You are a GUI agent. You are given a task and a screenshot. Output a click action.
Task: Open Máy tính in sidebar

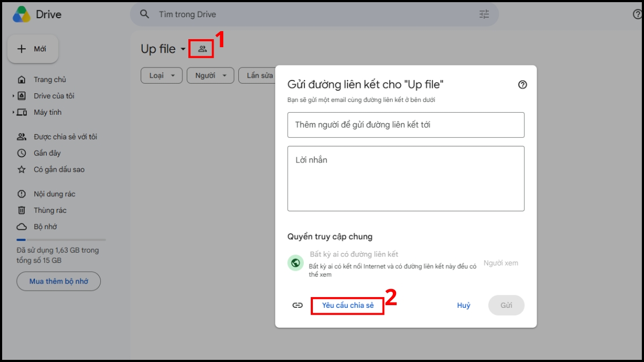point(48,112)
